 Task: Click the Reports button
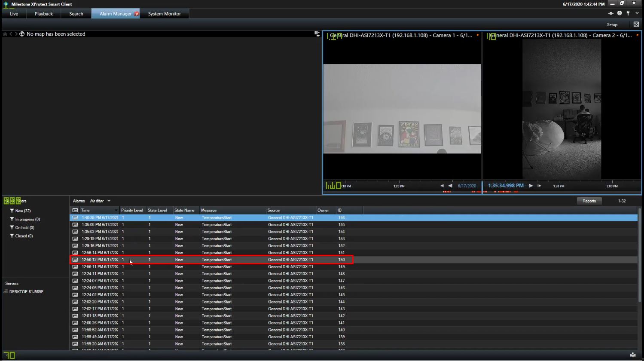589,201
